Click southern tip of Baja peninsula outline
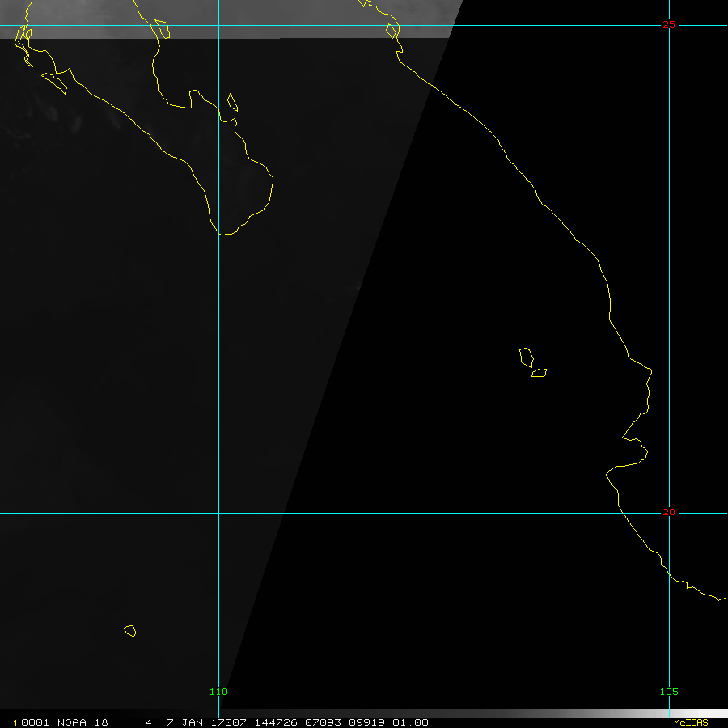Screen dimensions: 728x728 coord(226,234)
